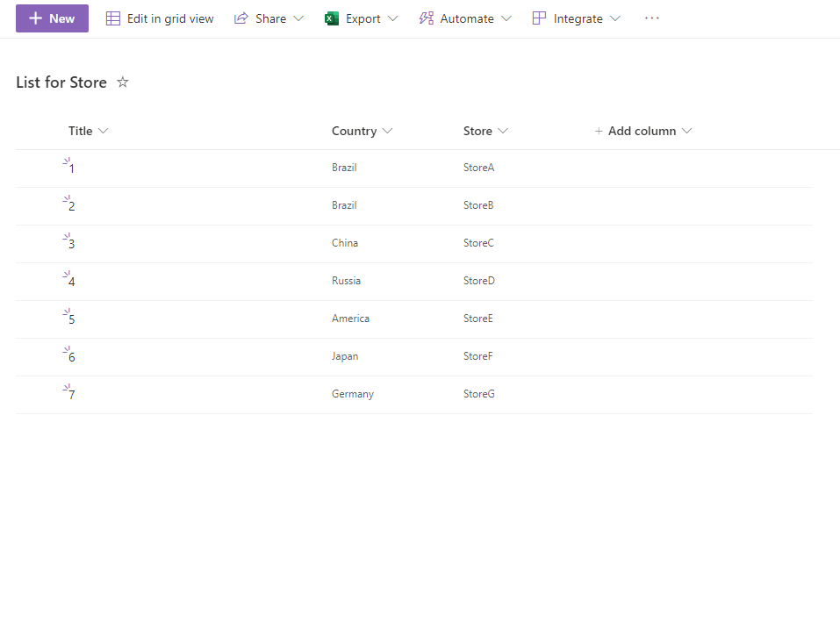Click the Automate label in the toolbar

[467, 18]
